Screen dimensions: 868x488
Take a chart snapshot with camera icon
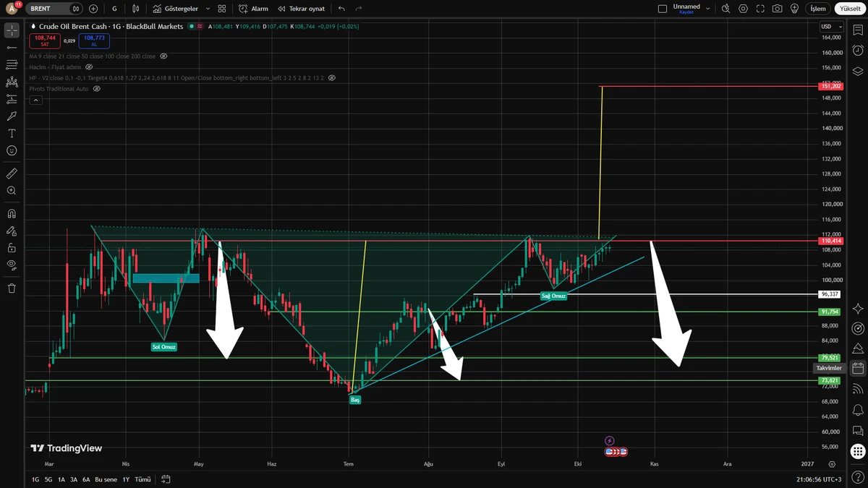[777, 9]
